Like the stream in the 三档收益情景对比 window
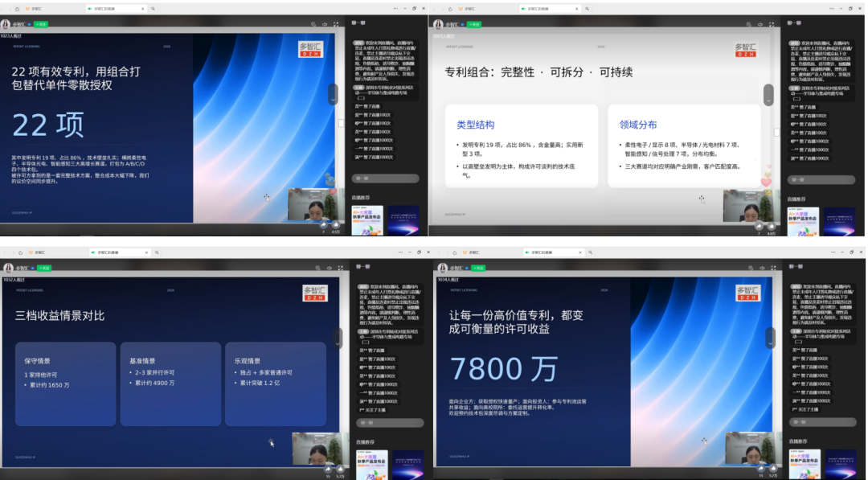 pyautogui.click(x=340, y=470)
